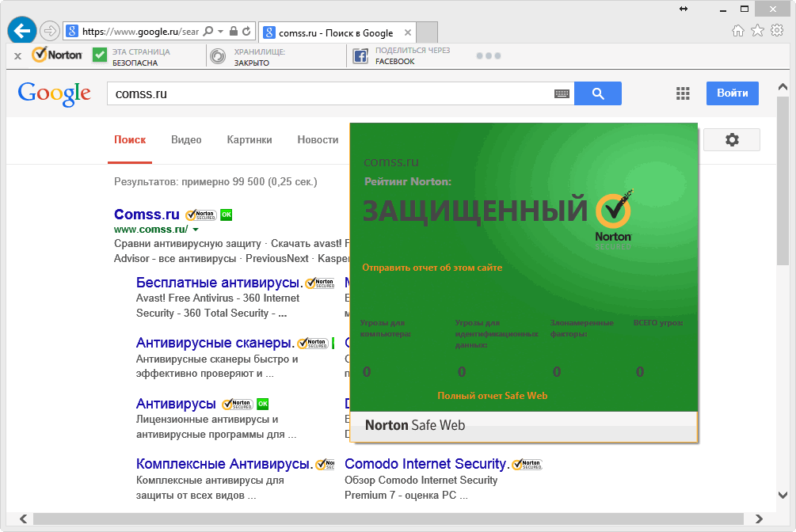Click the search magnifier in address bar

[208, 32]
